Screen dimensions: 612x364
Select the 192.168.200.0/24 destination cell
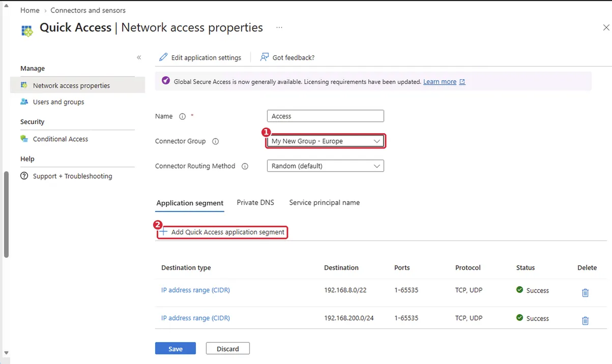coord(349,318)
